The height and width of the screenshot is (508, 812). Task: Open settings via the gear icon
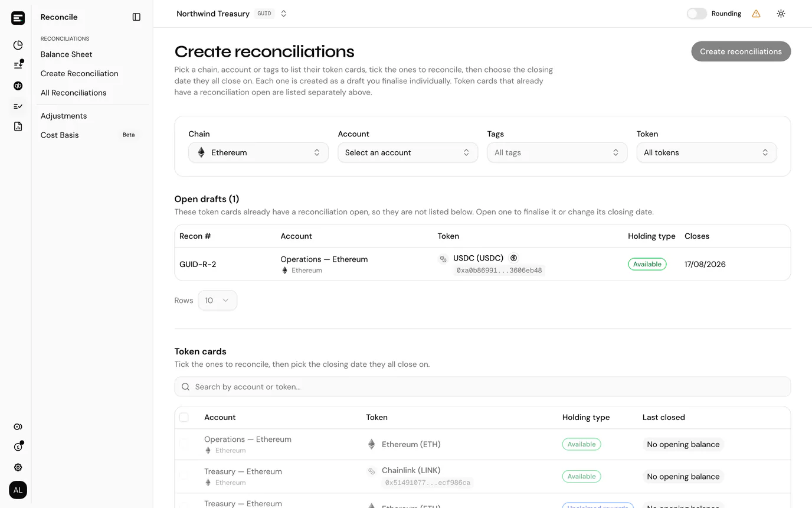pos(18,467)
